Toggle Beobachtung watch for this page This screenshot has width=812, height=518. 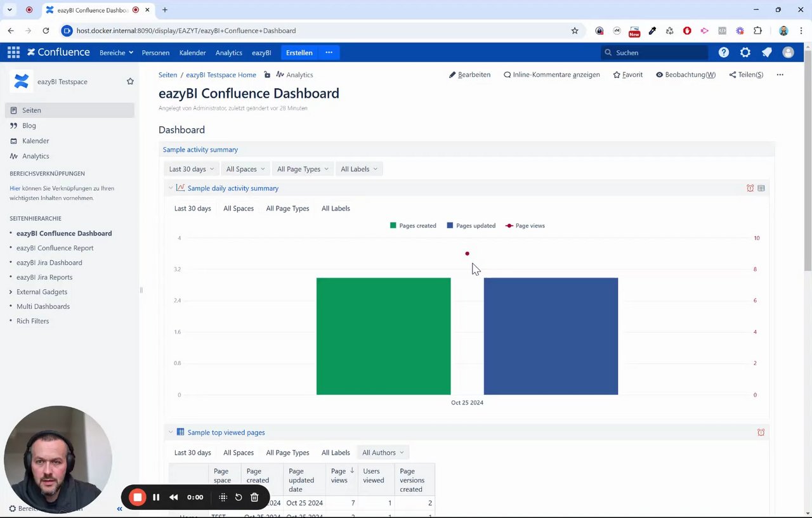[x=686, y=75]
